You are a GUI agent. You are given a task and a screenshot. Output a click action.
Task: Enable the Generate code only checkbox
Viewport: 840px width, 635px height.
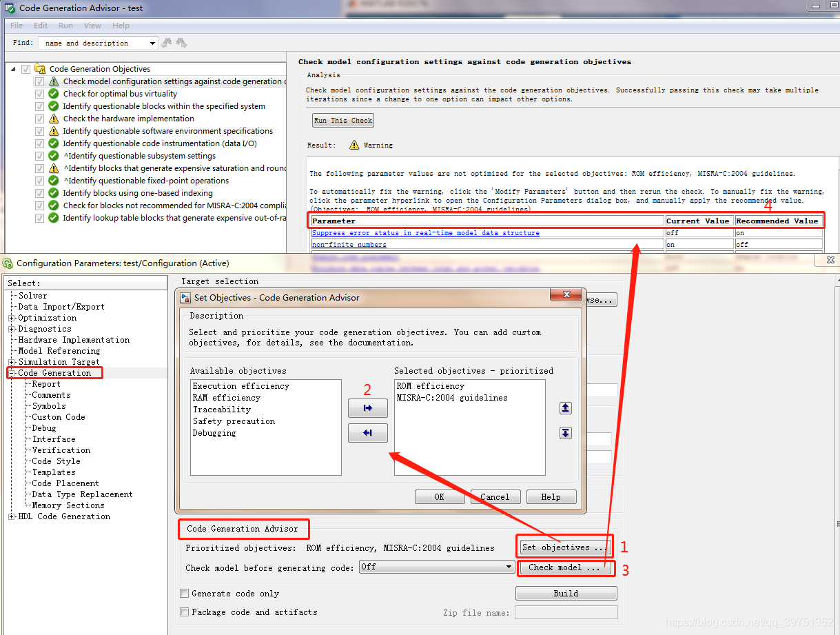[x=184, y=593]
